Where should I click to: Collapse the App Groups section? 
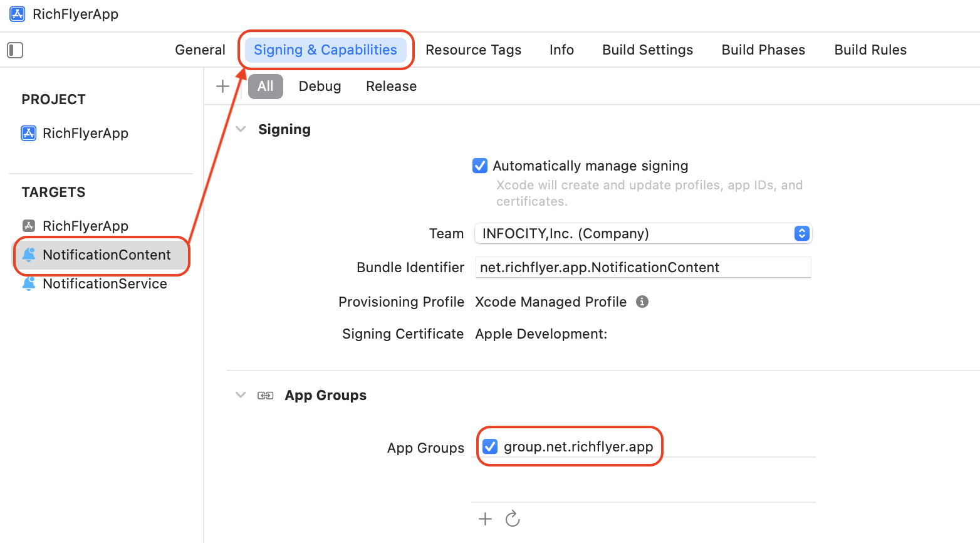pyautogui.click(x=241, y=395)
